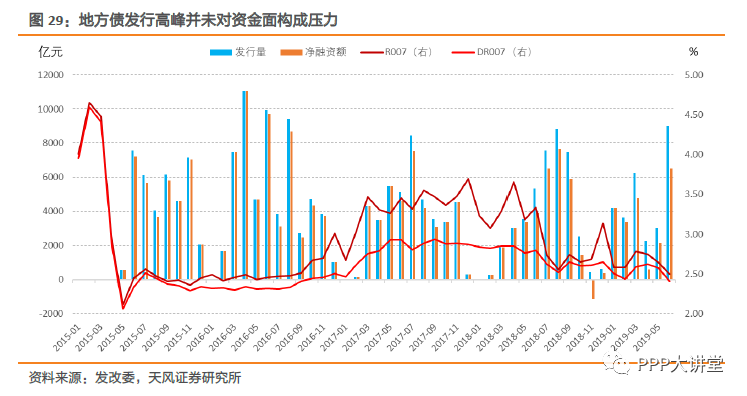Click the 2018-01 x-axis date label
Viewport: 747px width, 396px height.
tap(468, 339)
